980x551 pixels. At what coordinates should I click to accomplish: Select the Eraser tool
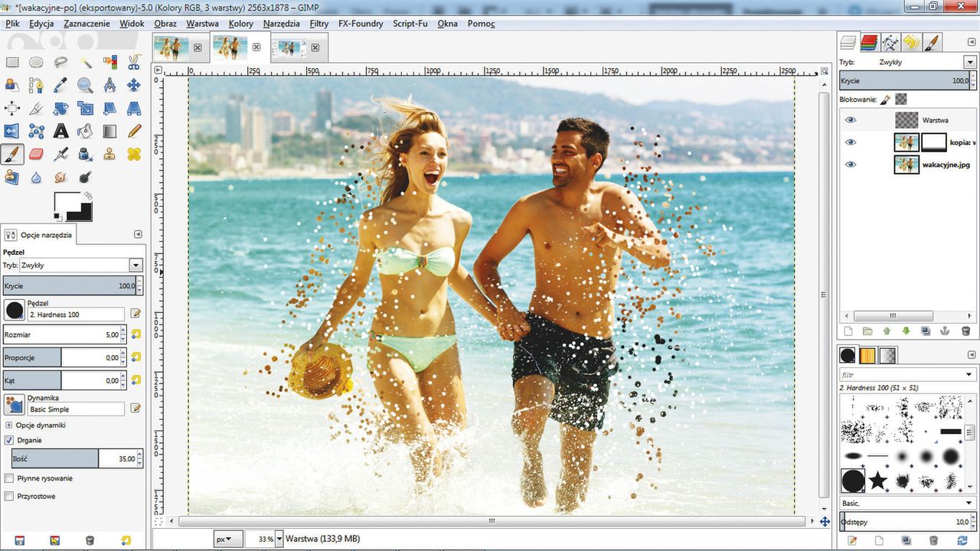pyautogui.click(x=37, y=154)
